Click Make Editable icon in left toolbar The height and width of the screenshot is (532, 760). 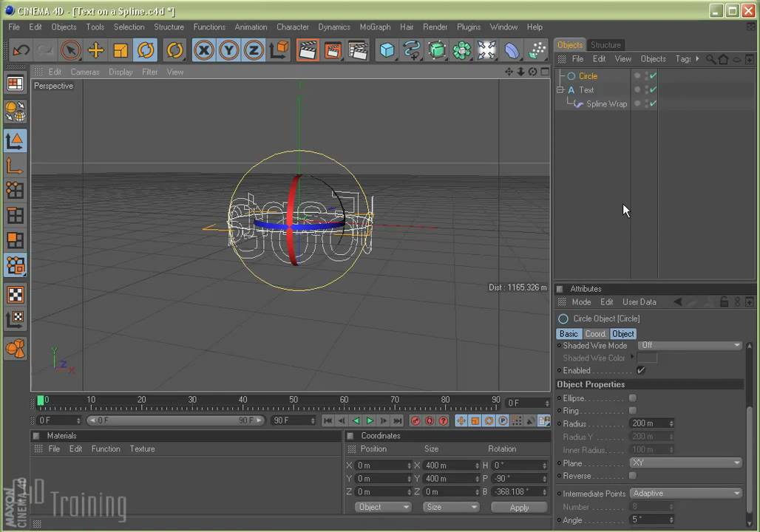(15, 112)
